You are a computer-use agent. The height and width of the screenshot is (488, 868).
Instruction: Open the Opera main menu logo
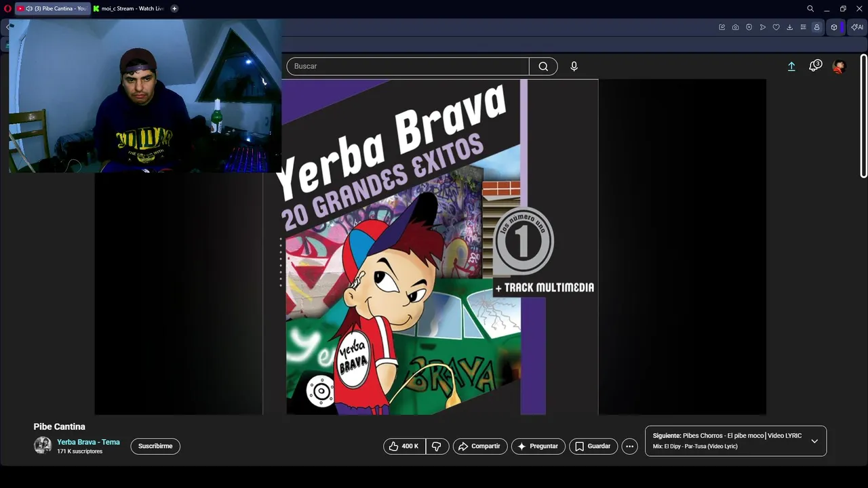coord(7,9)
